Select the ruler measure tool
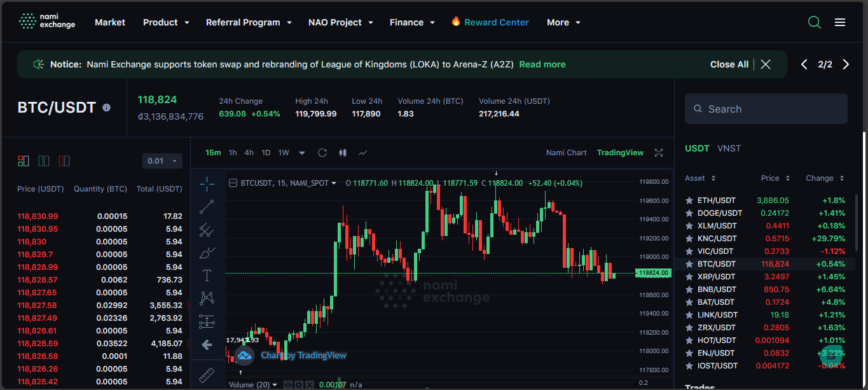 click(207, 375)
